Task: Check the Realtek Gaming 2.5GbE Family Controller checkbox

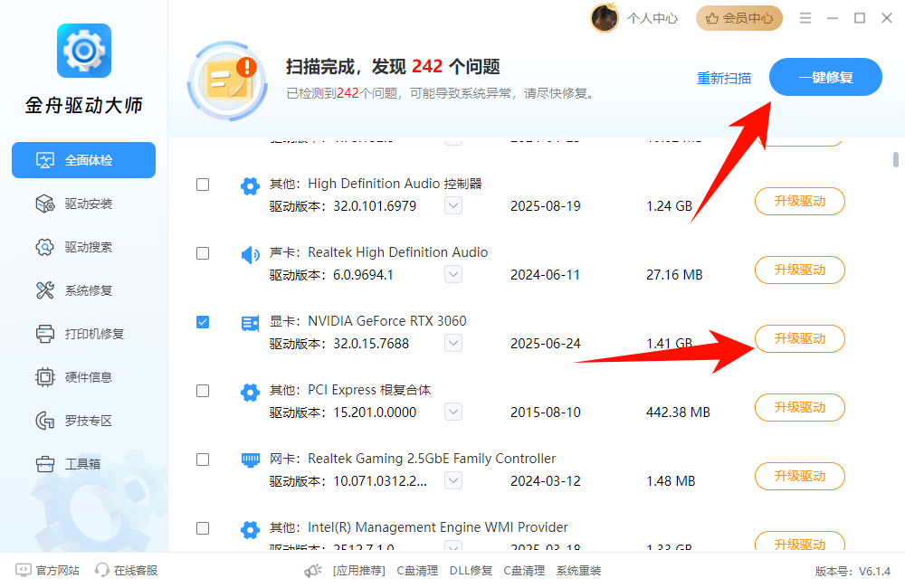Action: 203,460
